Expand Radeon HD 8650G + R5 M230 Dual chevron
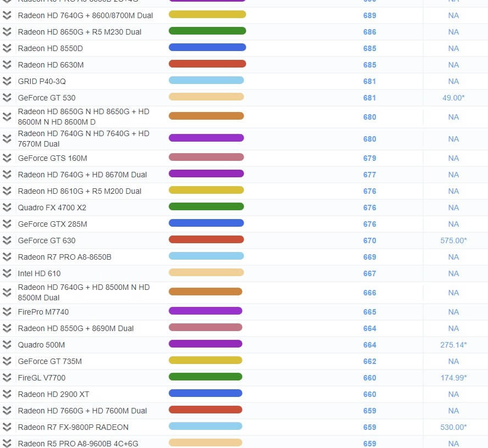488x448 pixels. pyautogui.click(x=7, y=32)
